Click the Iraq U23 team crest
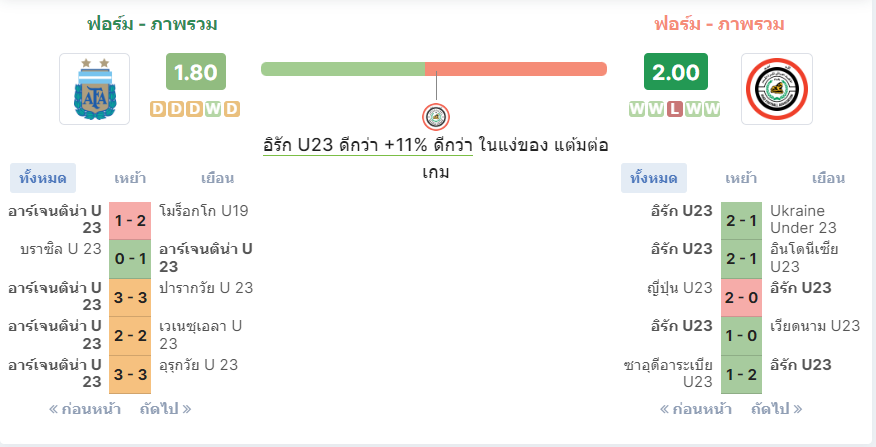Viewport: 876px width, 447px height. pos(777,89)
